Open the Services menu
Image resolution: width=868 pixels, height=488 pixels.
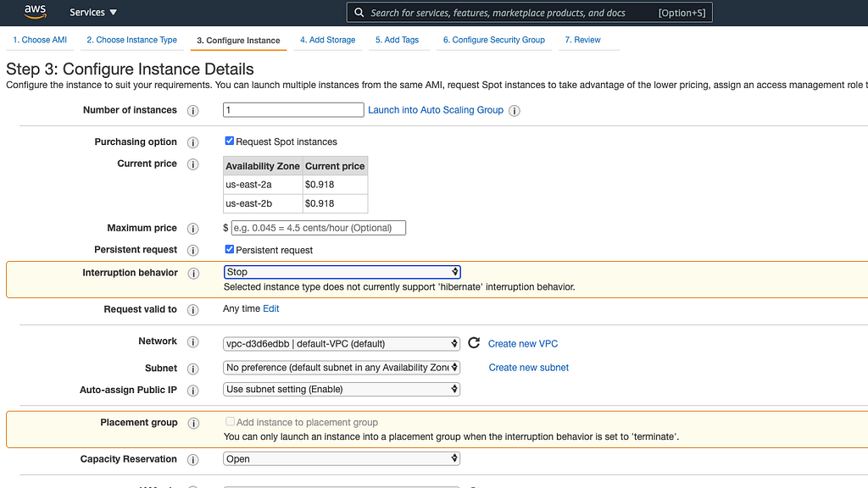(93, 12)
